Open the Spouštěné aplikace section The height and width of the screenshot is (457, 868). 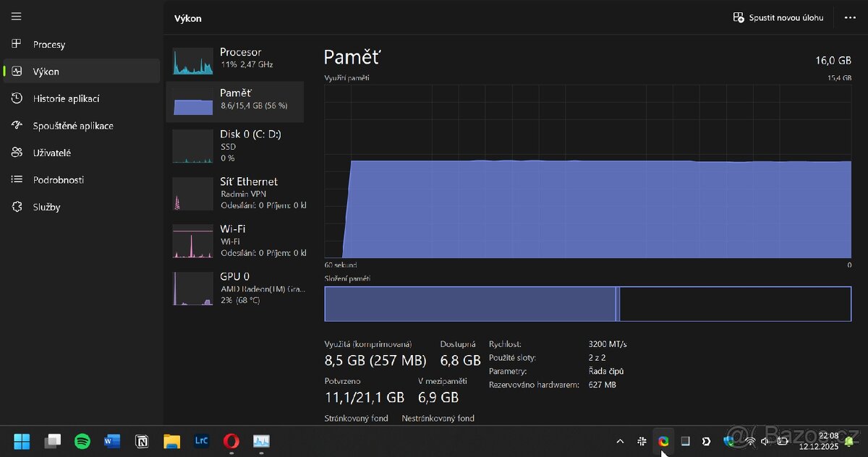[75, 125]
